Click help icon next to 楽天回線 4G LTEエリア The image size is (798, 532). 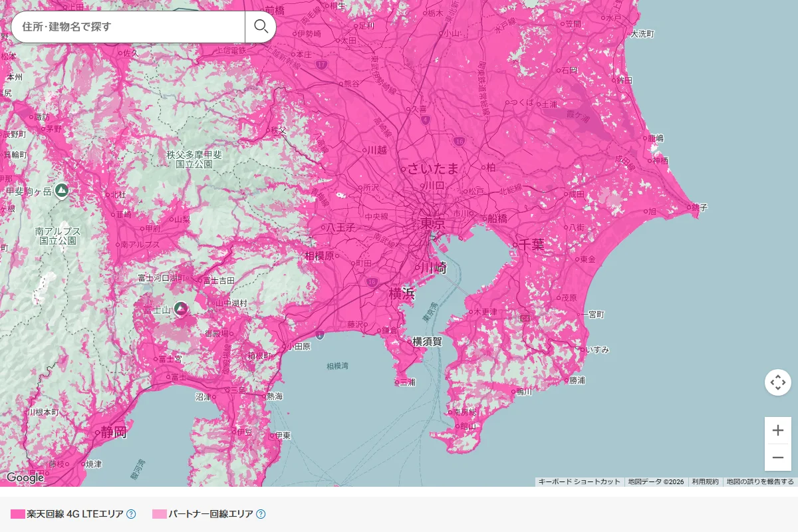(131, 514)
